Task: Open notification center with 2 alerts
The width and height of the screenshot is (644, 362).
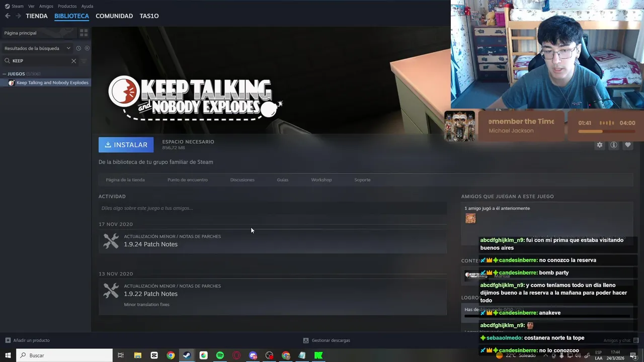Action: tap(633, 355)
